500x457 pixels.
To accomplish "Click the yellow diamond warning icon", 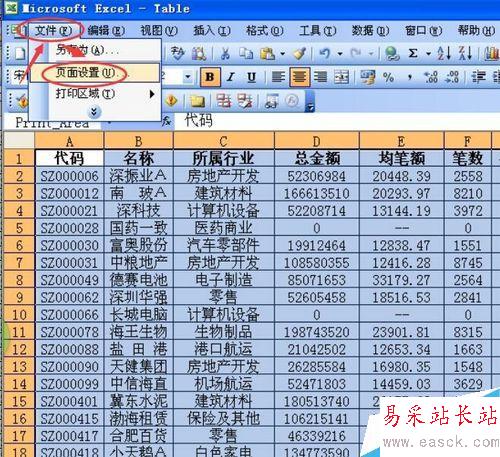I will coord(171,101).
